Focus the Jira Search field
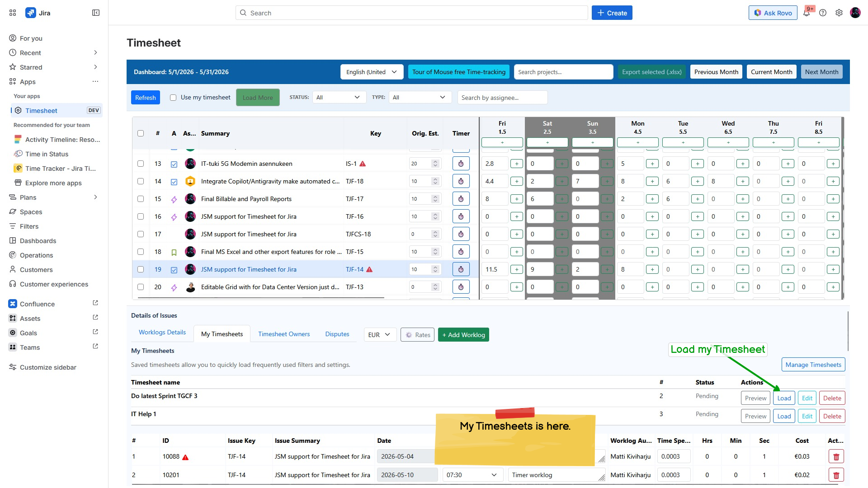The height and width of the screenshot is (488, 868). (x=411, y=13)
